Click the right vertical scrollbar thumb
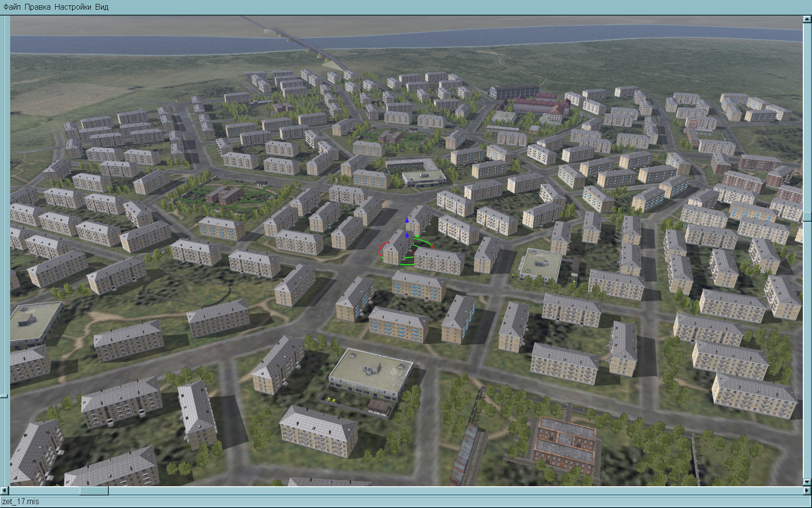The image size is (812, 508). point(807,216)
